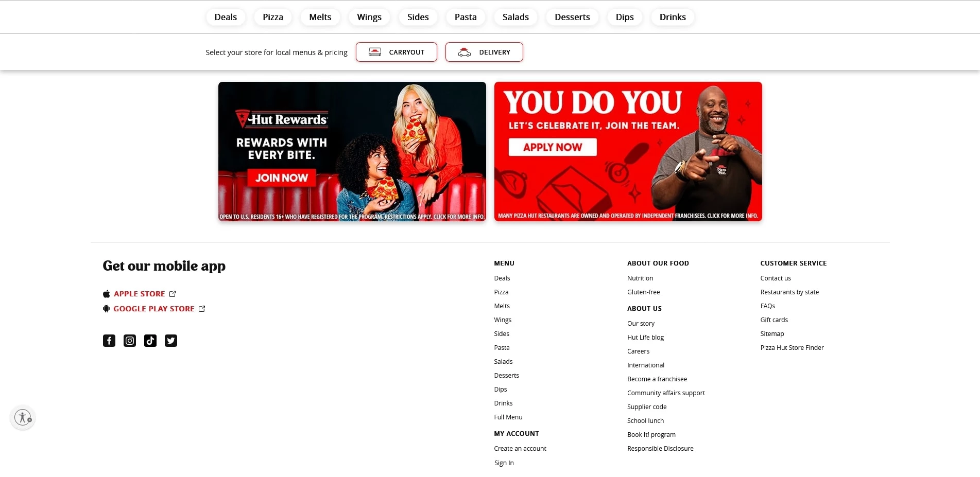Click the Android icon beside Google Play Store

pos(106,309)
